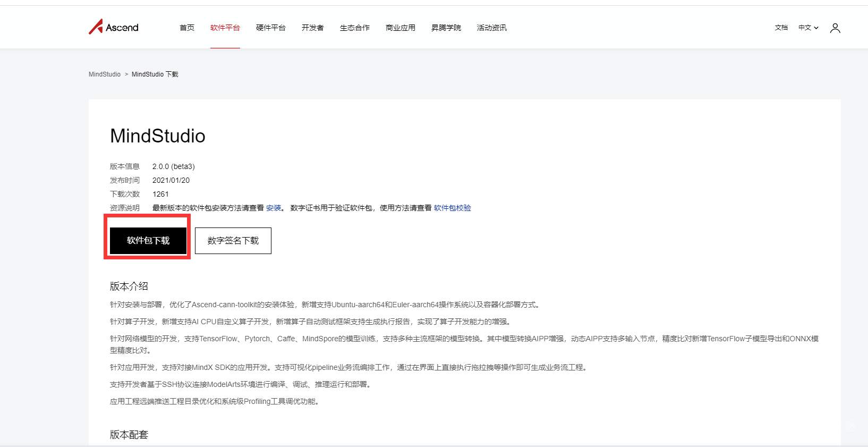Open 活动资讯 in the navigation bar
Viewport: 868px width, 447px height.
pyautogui.click(x=492, y=28)
